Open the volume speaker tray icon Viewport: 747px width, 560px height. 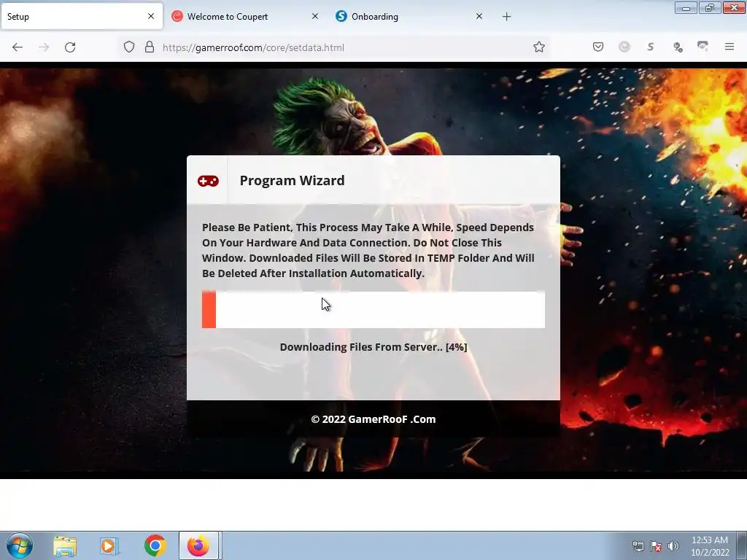673,546
